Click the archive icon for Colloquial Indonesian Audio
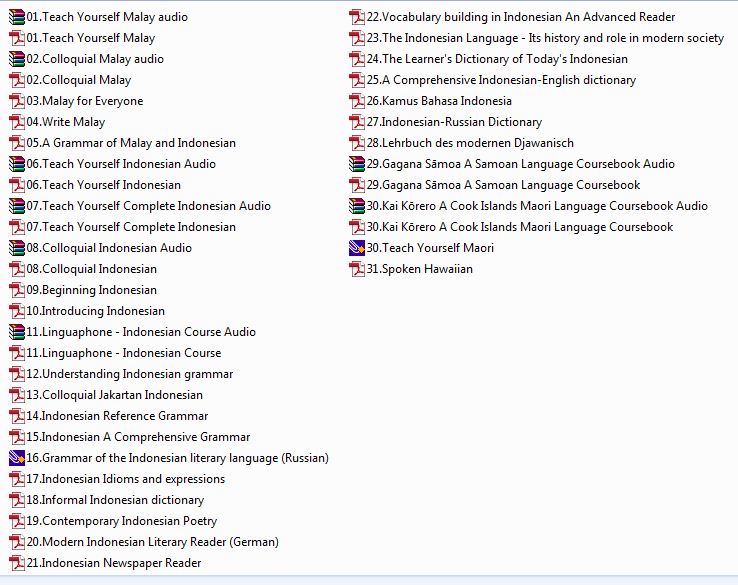Screen dimensions: 738x585 17,248
